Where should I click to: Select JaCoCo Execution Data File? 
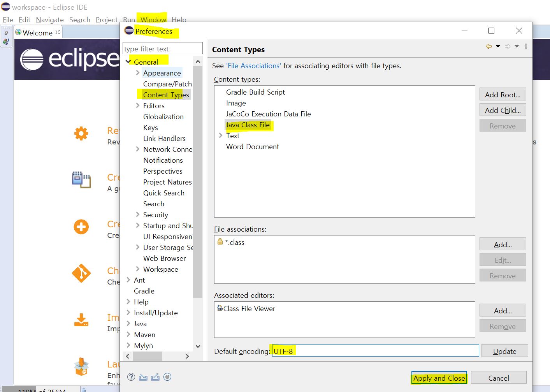(x=268, y=114)
